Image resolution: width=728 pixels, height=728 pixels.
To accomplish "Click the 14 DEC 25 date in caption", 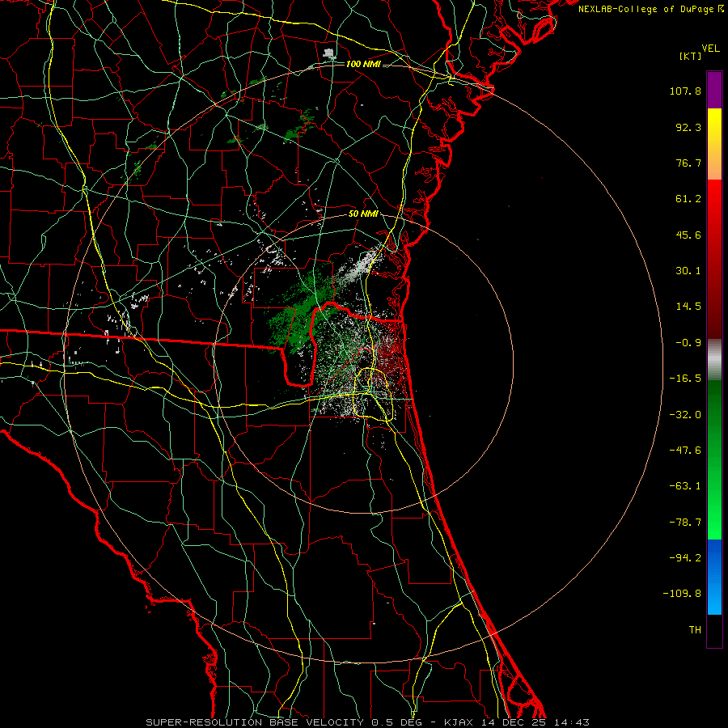I will [x=514, y=722].
